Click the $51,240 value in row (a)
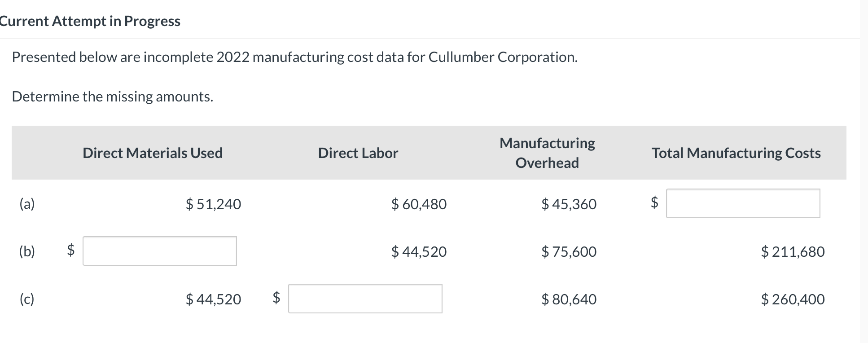 213,204
